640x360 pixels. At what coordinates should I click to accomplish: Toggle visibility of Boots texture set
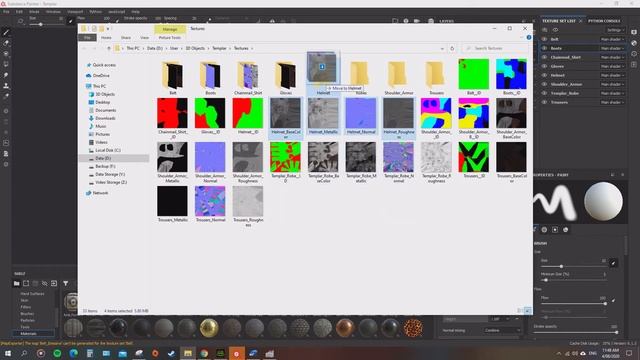click(544, 48)
